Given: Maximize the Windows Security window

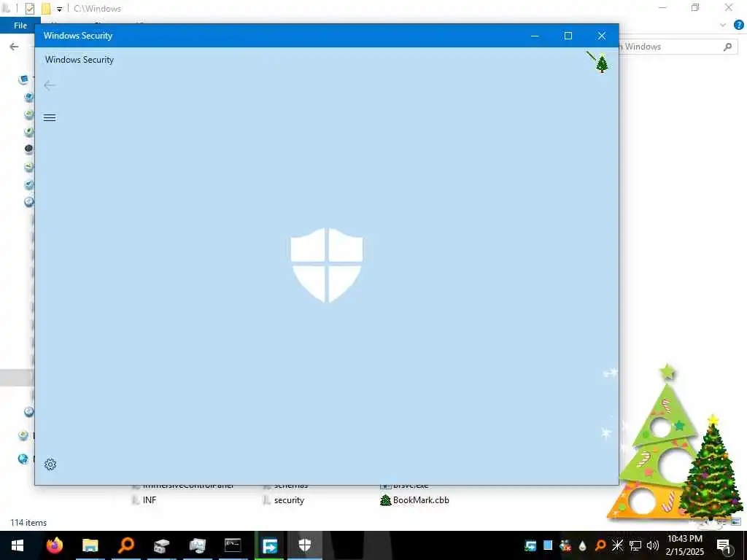Looking at the screenshot, I should click(568, 36).
